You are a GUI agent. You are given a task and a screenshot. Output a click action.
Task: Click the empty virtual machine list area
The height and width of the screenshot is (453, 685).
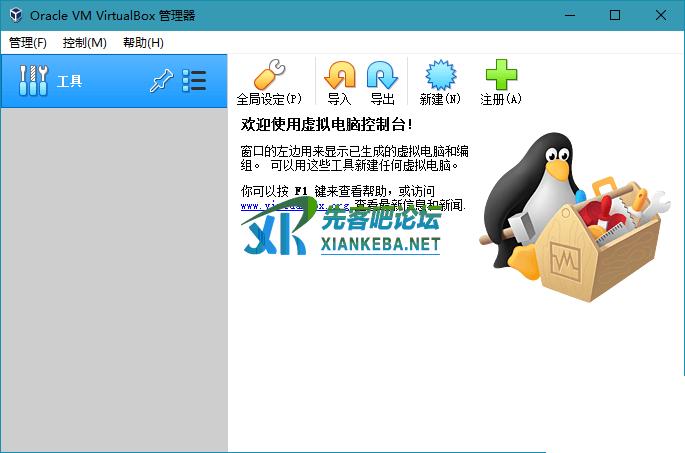[x=114, y=280]
